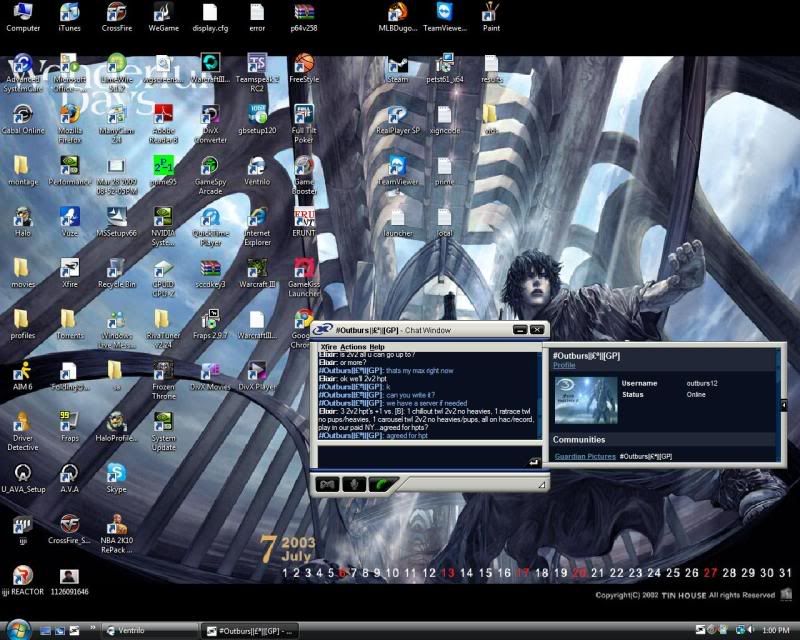Viewport: 800px width, 640px height.
Task: Open the Steam desktop icon
Action: pos(397,65)
